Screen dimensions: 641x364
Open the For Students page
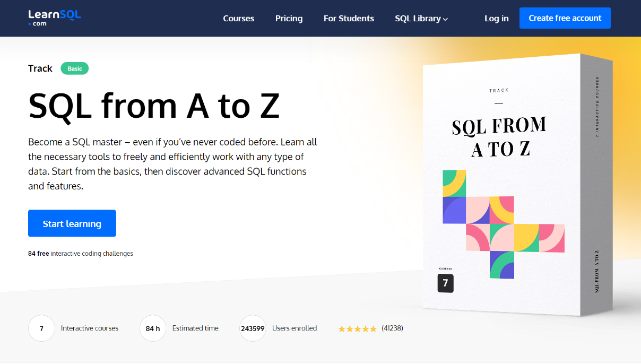(349, 18)
